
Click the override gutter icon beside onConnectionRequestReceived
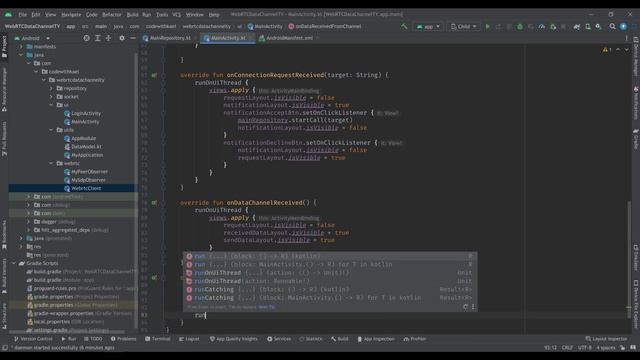click(154, 75)
